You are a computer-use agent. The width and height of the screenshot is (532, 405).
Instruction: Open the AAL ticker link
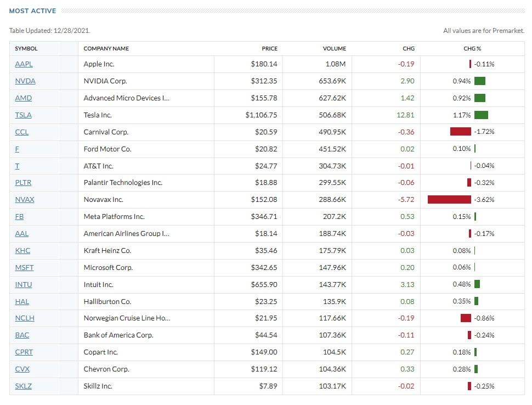pyautogui.click(x=22, y=233)
